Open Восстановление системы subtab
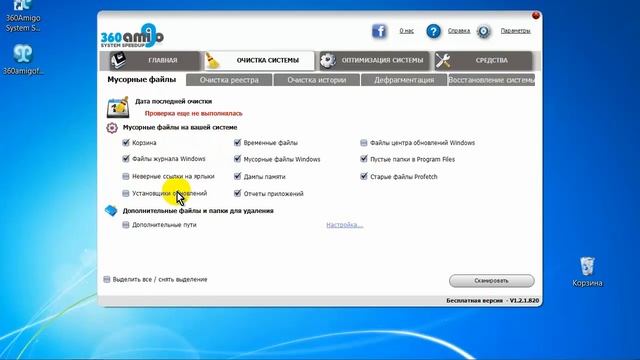Viewport: 640px width, 360px height. pos(491,80)
